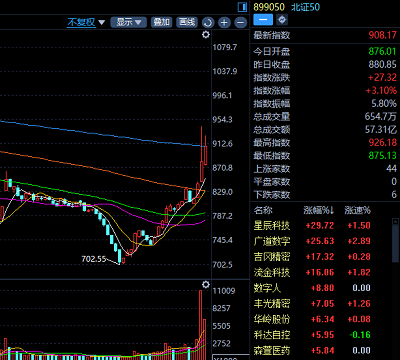
Task: Select the 吉冈精密 stock row
Action: (321, 257)
